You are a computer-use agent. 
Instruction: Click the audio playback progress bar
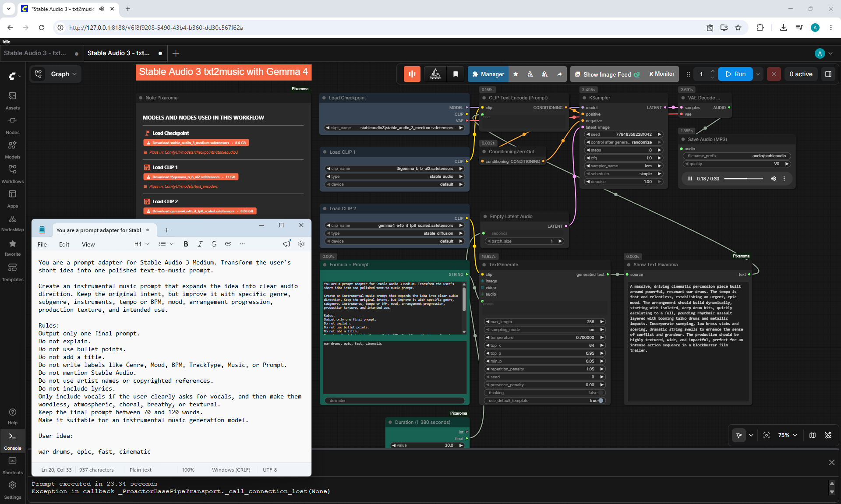tap(743, 179)
